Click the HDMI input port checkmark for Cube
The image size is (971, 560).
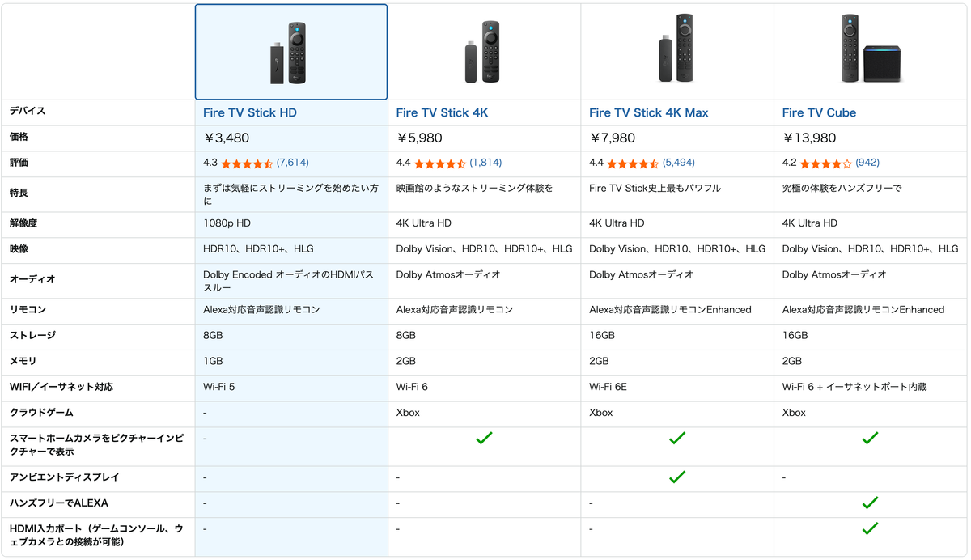pyautogui.click(x=870, y=528)
